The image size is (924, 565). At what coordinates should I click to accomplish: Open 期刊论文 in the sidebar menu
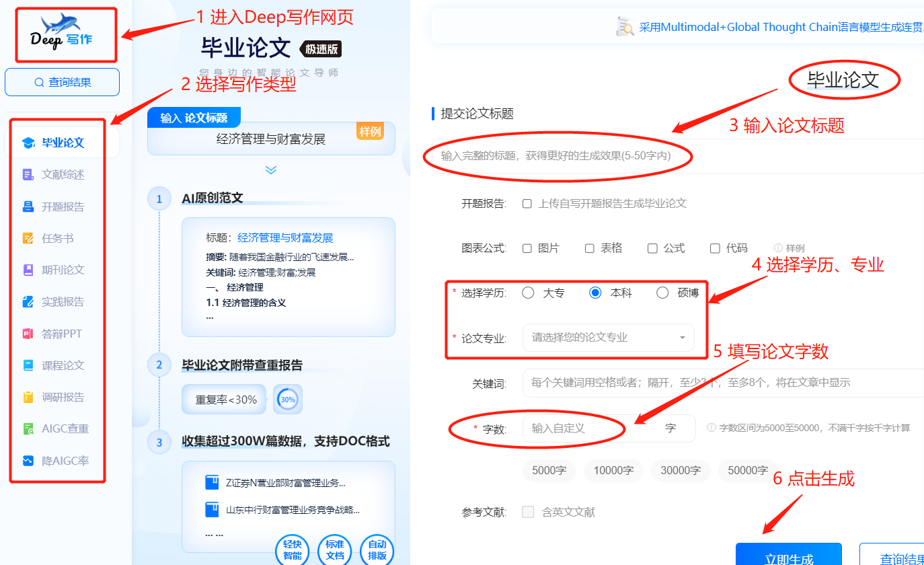(63, 270)
